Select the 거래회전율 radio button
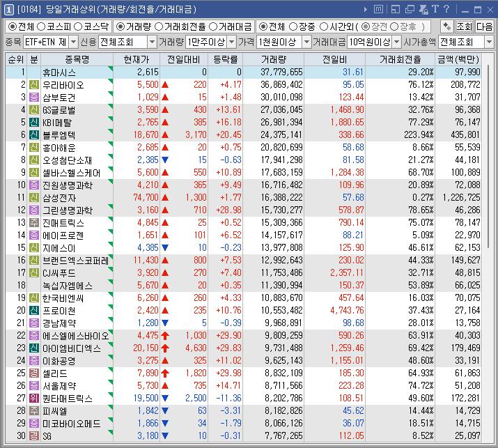Viewport: 498px width, 448px height. click(159, 26)
